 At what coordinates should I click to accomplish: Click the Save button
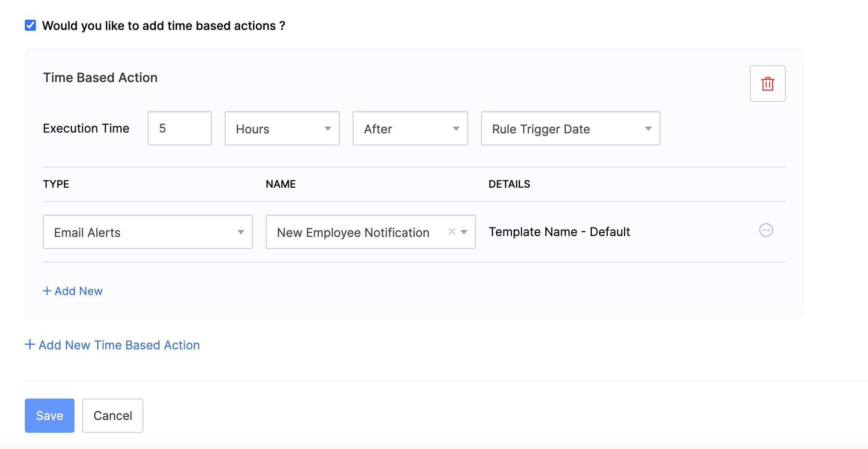[x=49, y=415]
